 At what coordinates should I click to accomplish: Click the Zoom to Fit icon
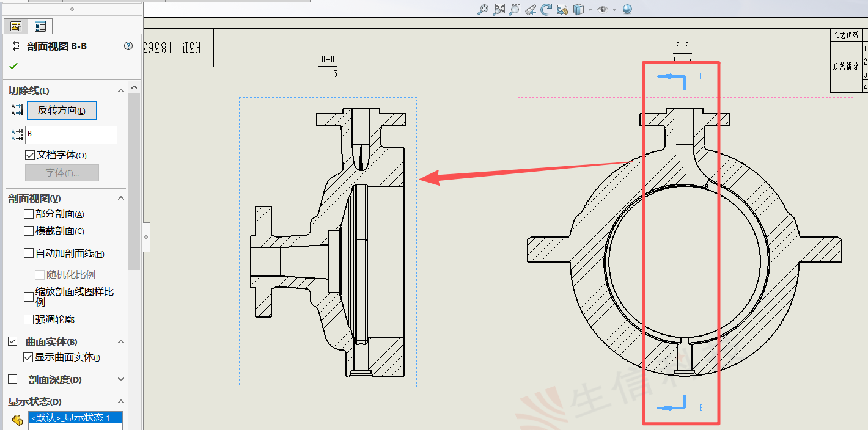[x=499, y=9]
